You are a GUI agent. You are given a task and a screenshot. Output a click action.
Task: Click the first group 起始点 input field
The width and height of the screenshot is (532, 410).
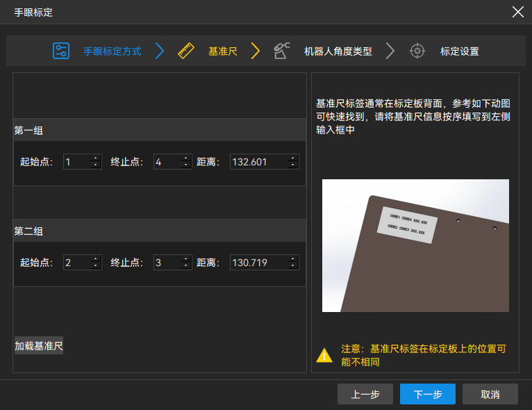[76, 162]
